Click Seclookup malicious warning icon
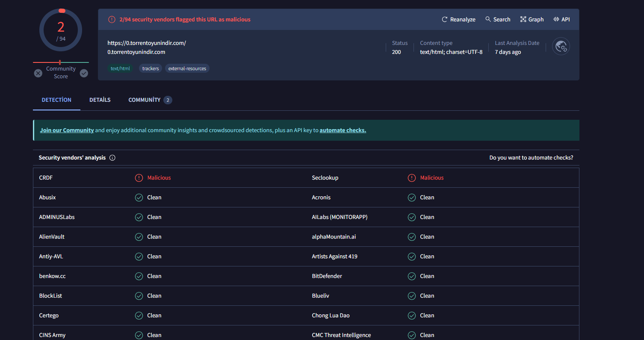 [412, 178]
